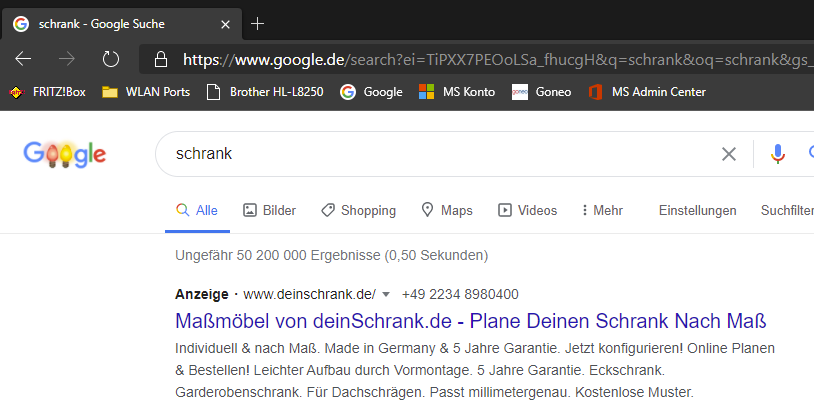Open 'Maßmöbel von deinSchrank.de' ad headline
This screenshot has height=415, width=814.
pos(471,321)
